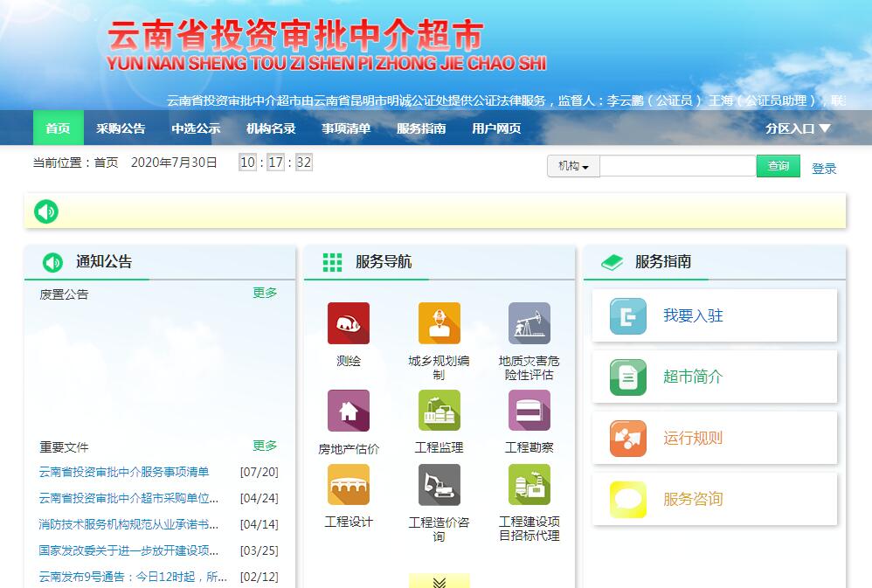872x588 pixels.
Task: Expand more services with the double chevron
Action: point(439,581)
